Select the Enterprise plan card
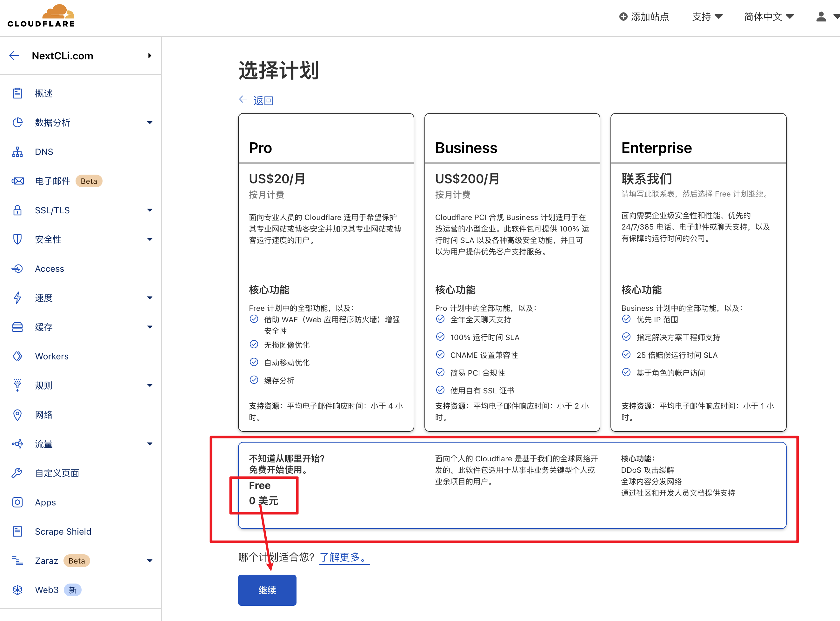The image size is (840, 621). 698,272
